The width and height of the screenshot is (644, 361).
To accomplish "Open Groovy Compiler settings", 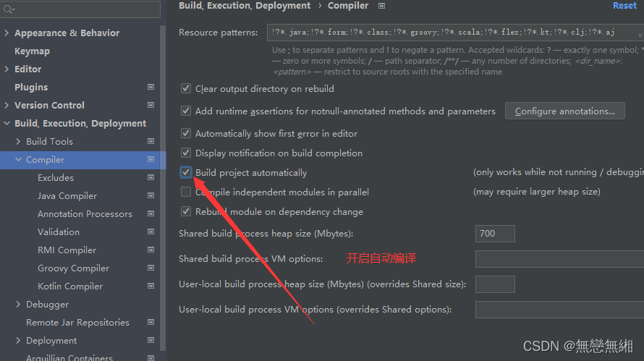I will coord(74,268).
